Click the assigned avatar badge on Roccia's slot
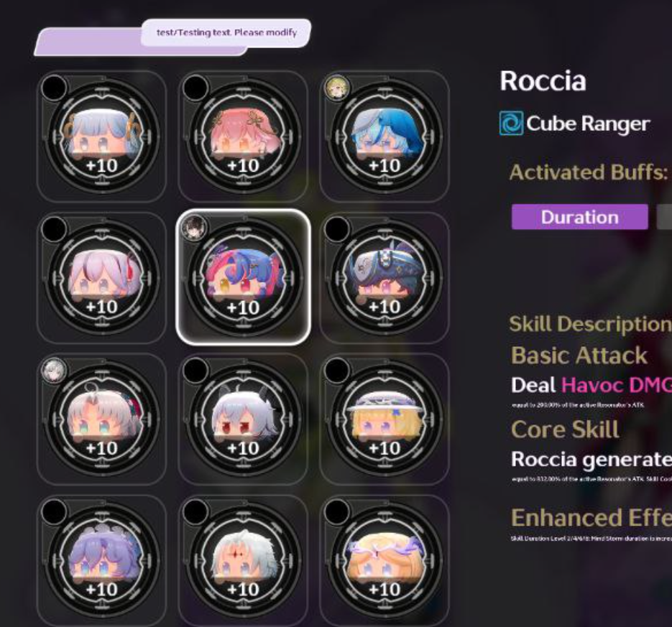 194,227
